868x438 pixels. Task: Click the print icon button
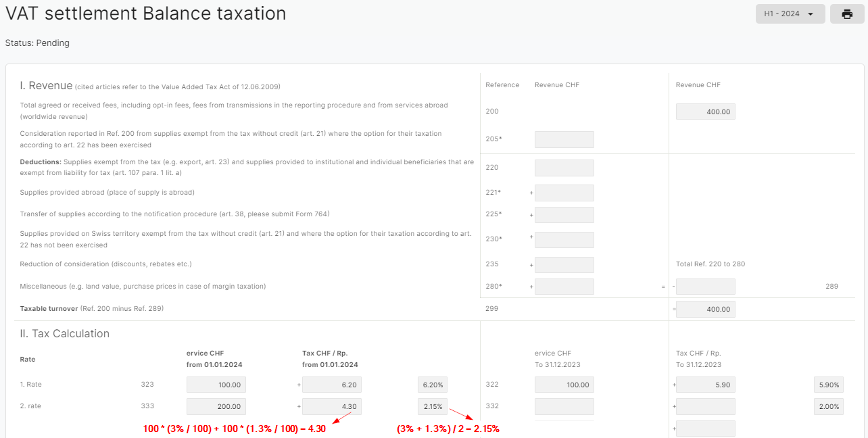click(846, 14)
